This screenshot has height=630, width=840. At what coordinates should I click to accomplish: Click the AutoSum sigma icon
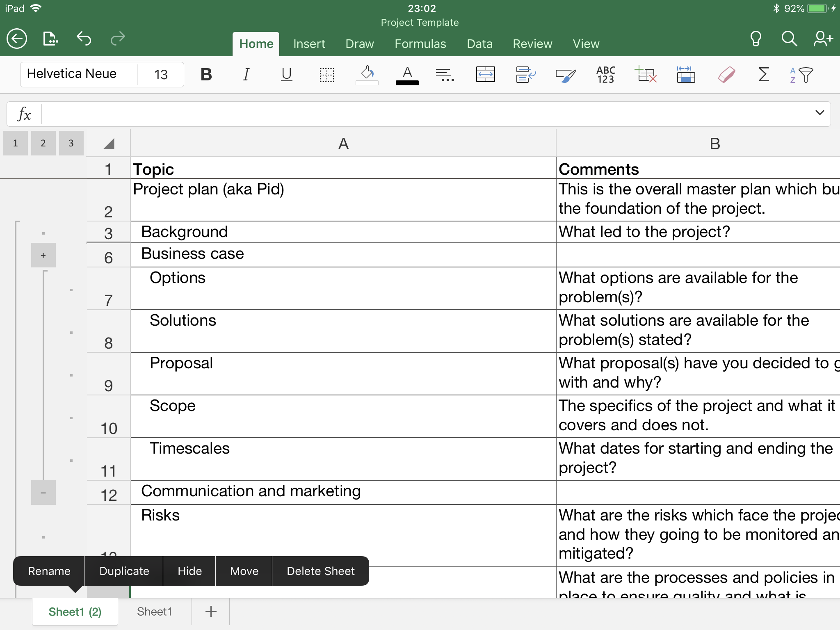click(x=763, y=75)
